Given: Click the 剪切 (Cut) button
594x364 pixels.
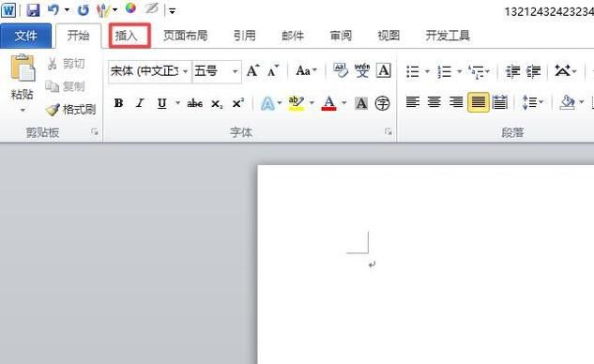Looking at the screenshot, I should (66, 64).
